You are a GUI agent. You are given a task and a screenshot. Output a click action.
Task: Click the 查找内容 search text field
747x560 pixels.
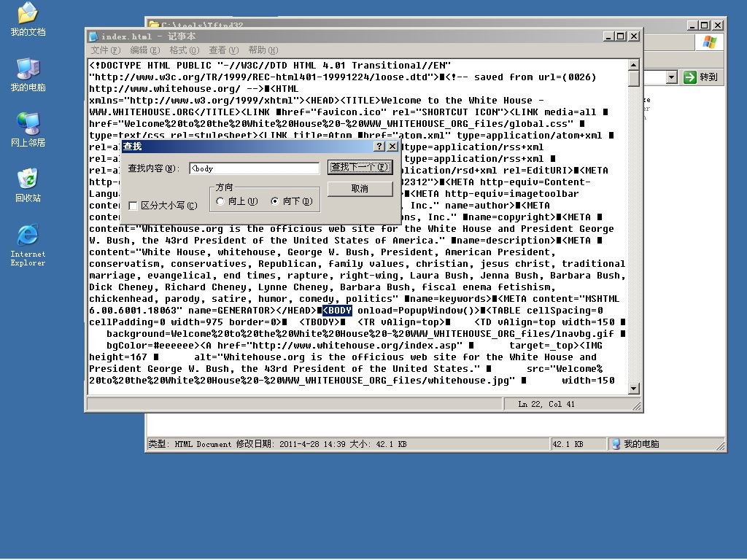tap(254, 168)
